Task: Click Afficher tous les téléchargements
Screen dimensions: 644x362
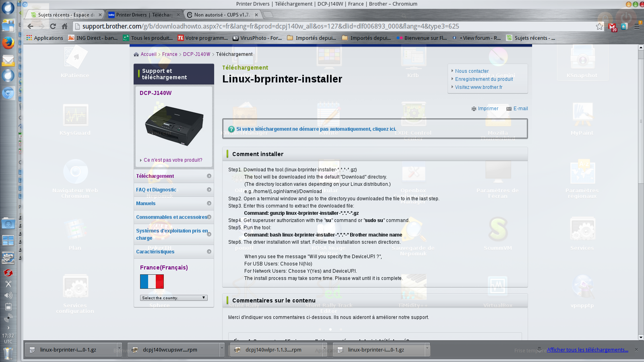Action: [587, 350]
